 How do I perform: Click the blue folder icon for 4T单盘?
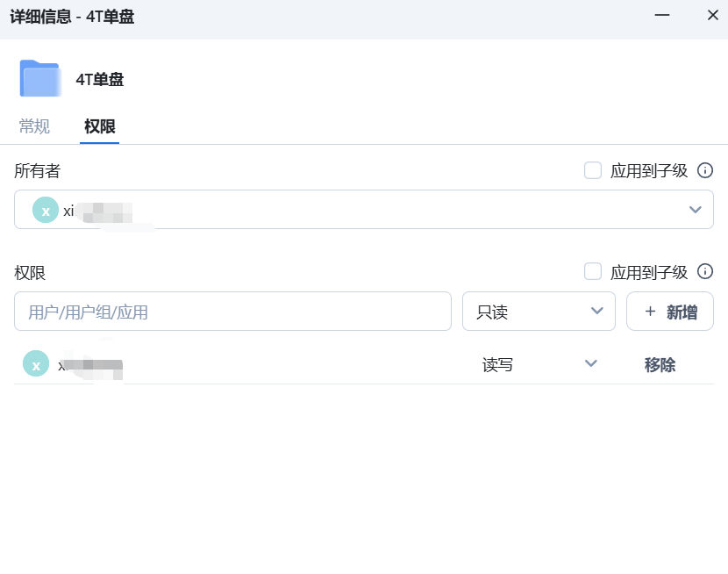pos(39,77)
